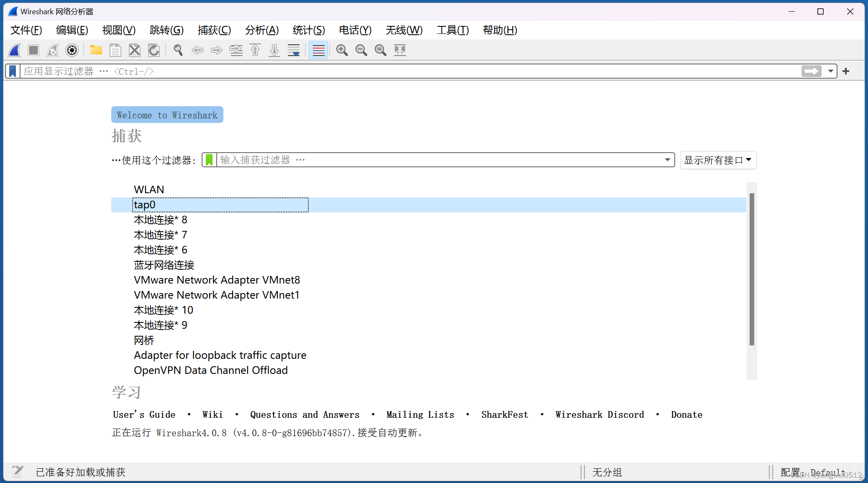Open Questions and Answers link
The image size is (868, 483).
click(305, 414)
